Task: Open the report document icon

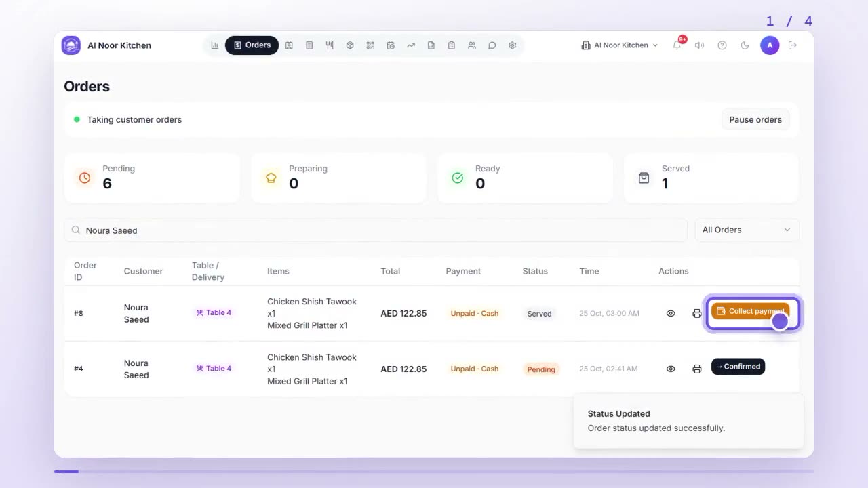Action: coord(431,45)
